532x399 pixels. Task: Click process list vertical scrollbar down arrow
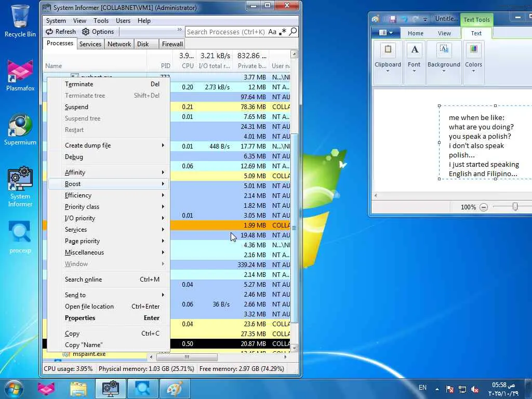(294, 348)
